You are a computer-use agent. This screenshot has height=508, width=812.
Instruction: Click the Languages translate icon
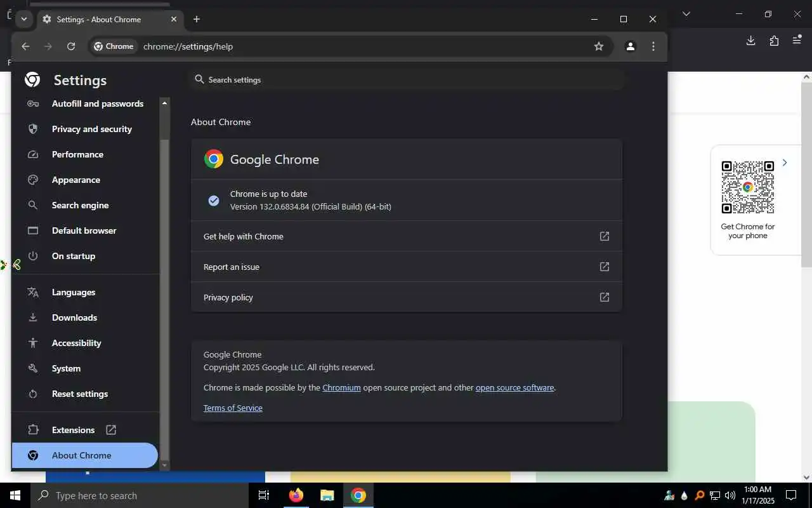point(33,292)
